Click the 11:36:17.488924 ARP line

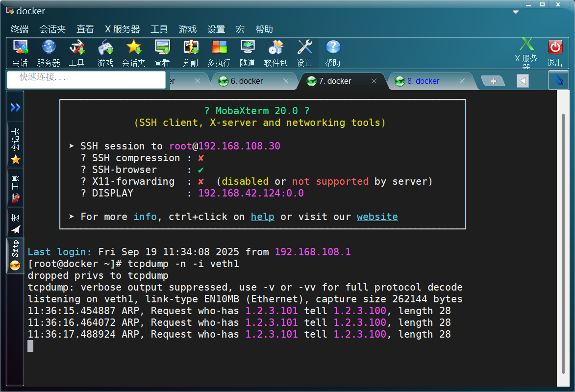pyautogui.click(x=239, y=334)
